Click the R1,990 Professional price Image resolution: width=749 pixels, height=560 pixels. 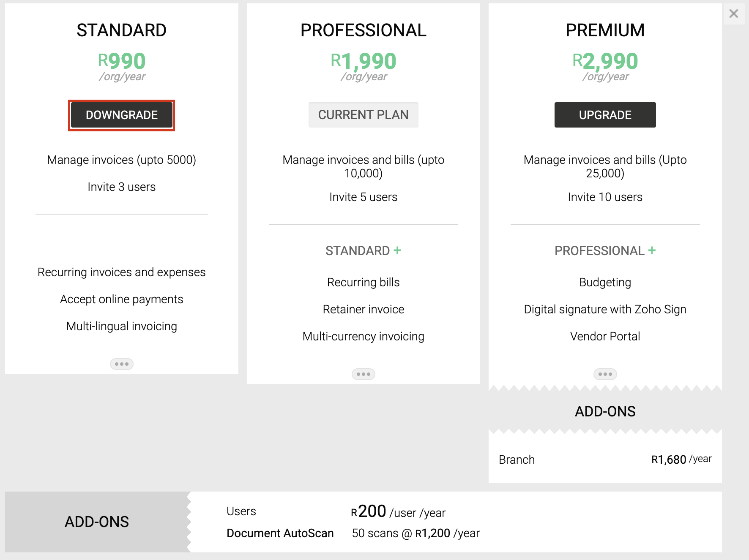coord(363,61)
